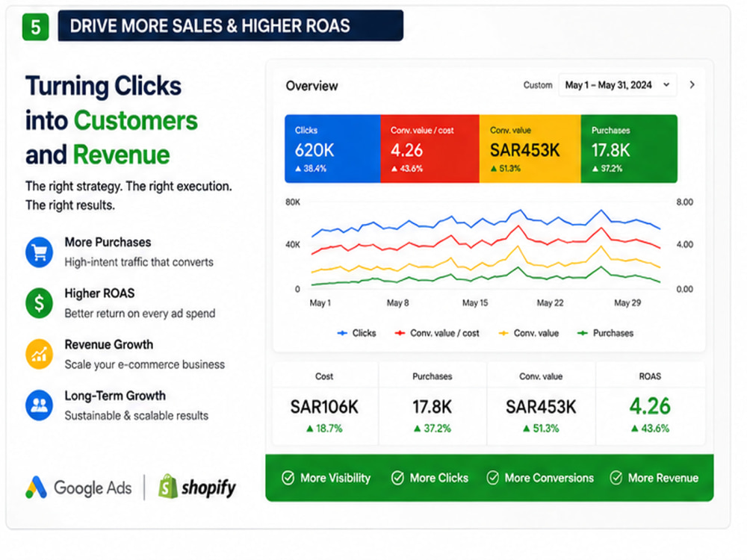
Task: Click the red Conv. value / cost legend marker
Action: tap(400, 333)
